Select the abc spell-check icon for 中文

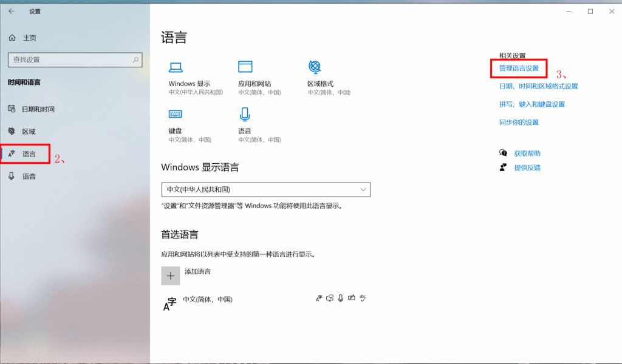point(363,298)
